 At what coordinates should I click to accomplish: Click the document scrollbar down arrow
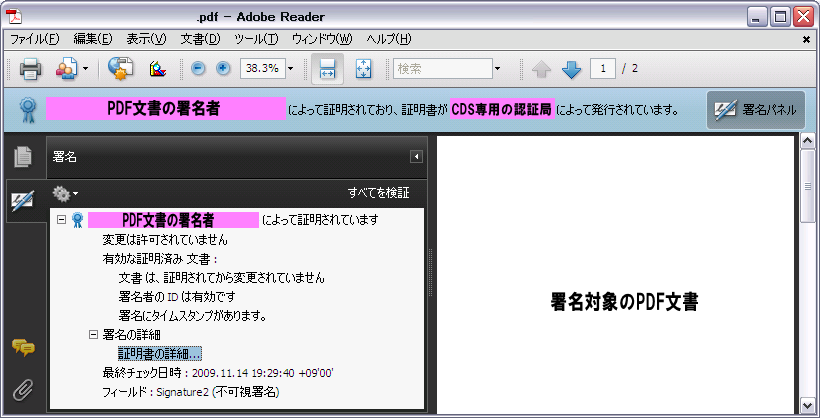[x=808, y=404]
